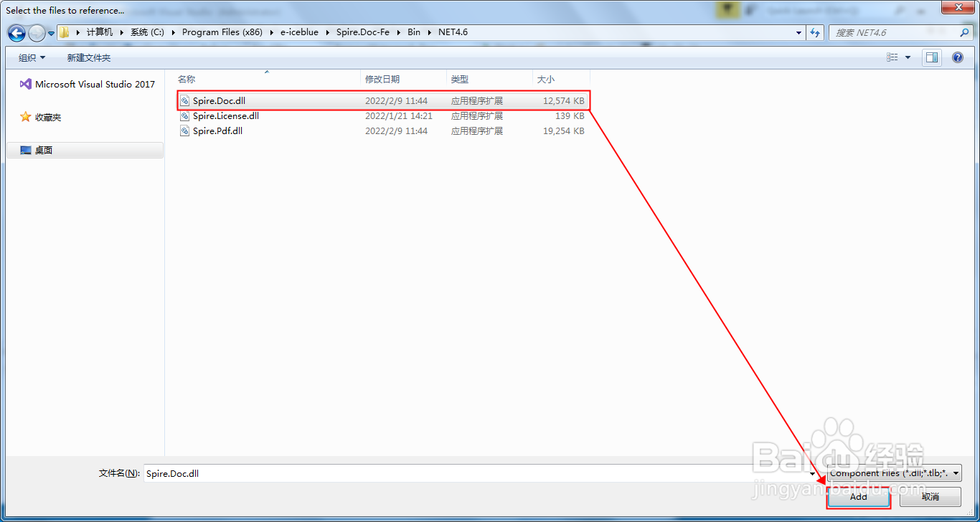980x522 pixels.
Task: Click the Back navigation arrow
Action: (x=17, y=33)
